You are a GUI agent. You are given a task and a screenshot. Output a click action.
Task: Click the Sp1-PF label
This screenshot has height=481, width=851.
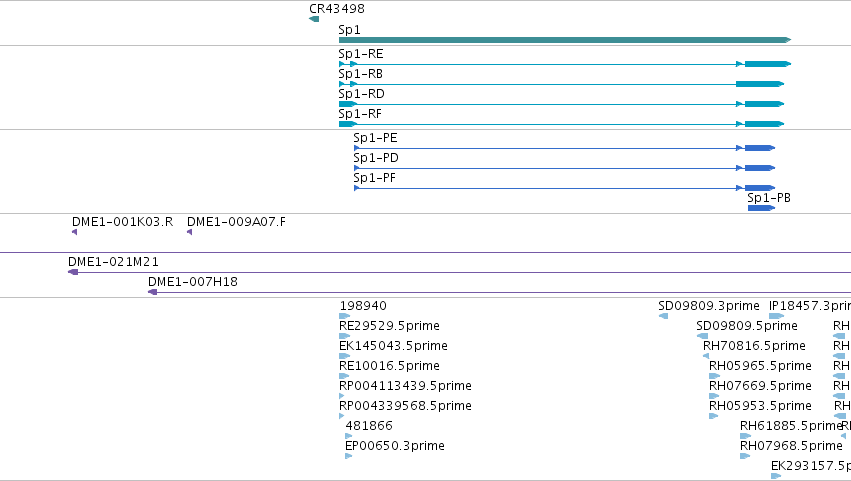pyautogui.click(x=374, y=178)
